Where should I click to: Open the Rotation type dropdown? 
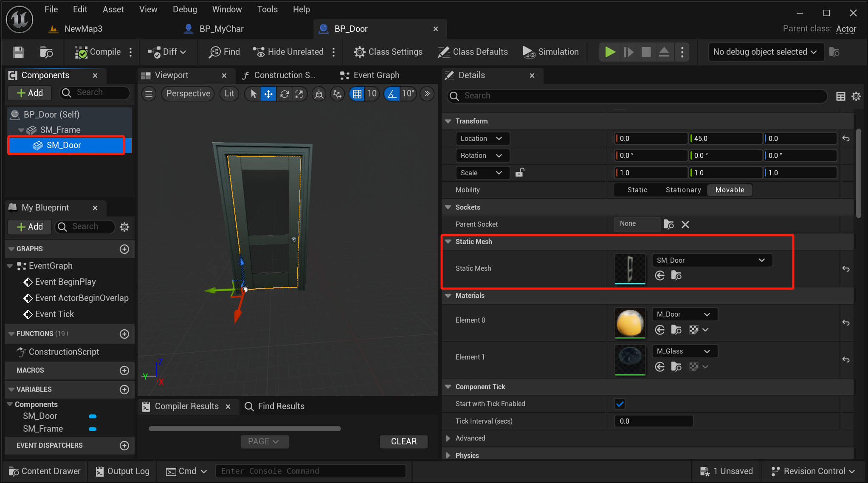click(x=482, y=156)
